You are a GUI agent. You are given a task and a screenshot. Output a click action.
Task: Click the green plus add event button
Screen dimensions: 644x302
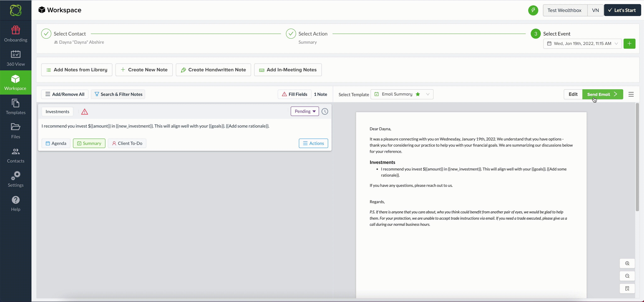tap(629, 44)
